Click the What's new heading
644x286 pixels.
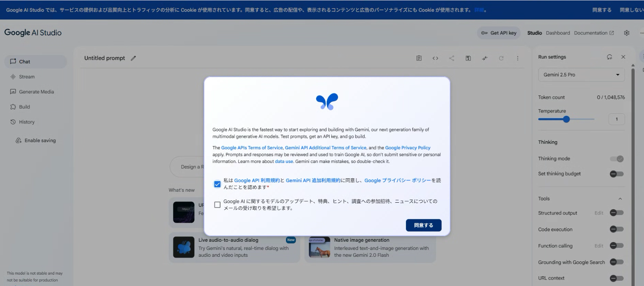pos(181,190)
